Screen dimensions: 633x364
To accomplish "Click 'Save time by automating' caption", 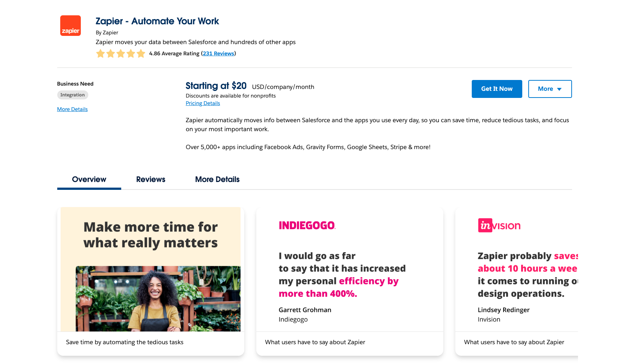I will tap(125, 342).
